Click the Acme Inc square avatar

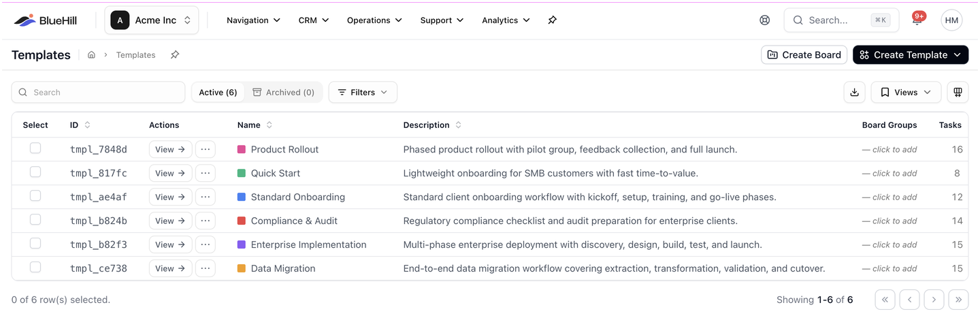(120, 20)
